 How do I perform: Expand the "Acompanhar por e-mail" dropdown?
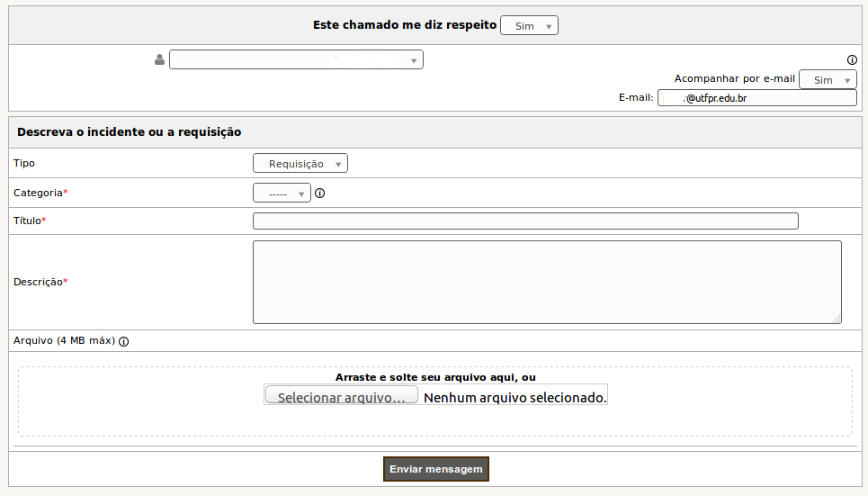[828, 80]
